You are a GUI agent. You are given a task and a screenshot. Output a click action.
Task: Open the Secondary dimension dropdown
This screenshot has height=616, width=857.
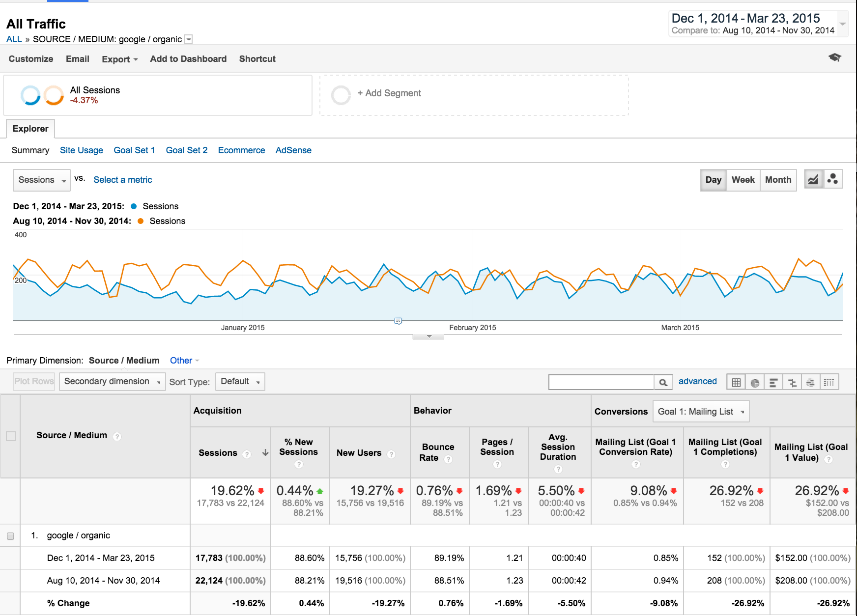click(x=113, y=382)
